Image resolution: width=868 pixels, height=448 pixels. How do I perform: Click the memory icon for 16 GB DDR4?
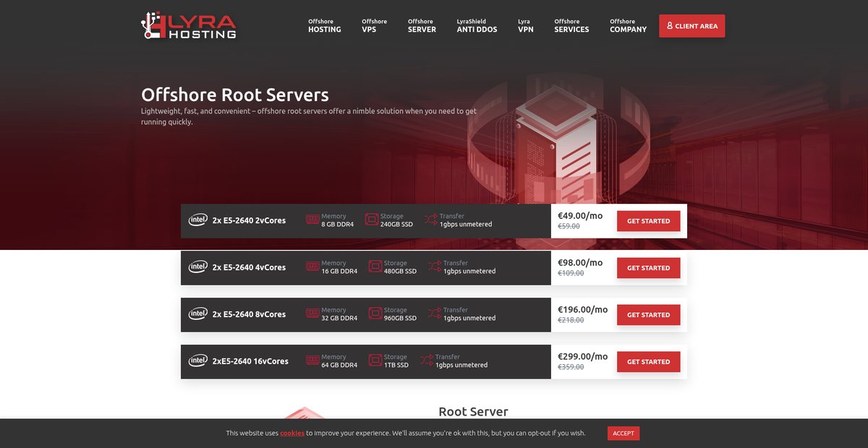(312, 267)
